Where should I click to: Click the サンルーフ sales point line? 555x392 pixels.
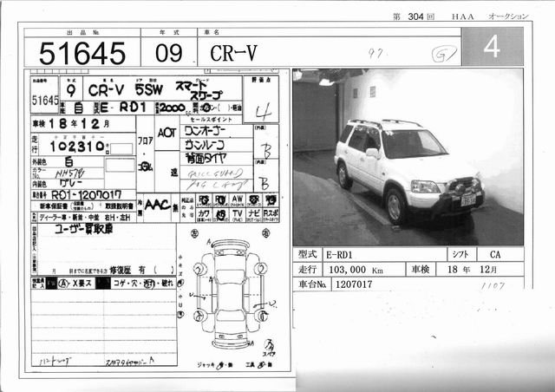click(205, 145)
